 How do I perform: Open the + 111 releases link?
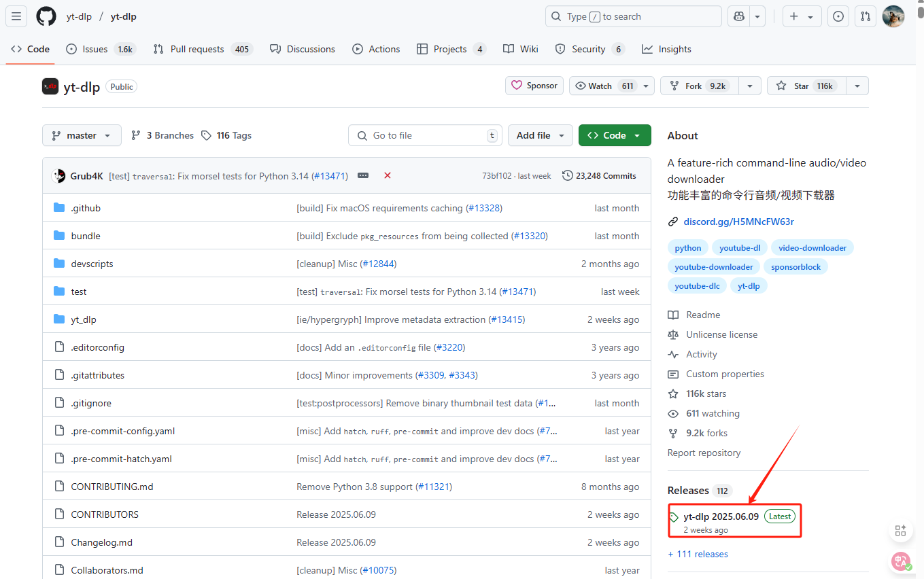click(698, 554)
